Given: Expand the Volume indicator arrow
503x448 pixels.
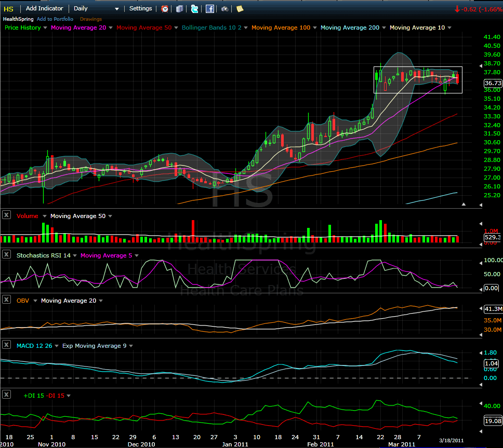Looking at the screenshot, I should coord(45,216).
